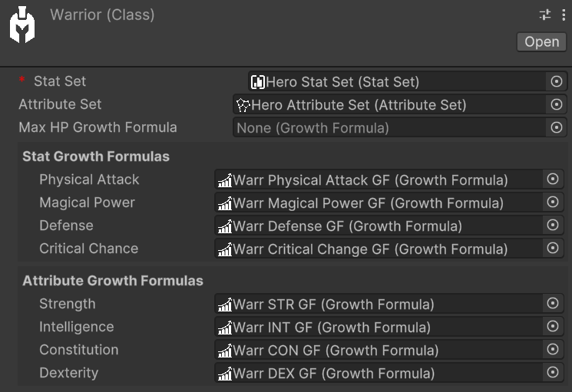Click object picker beside Warr Magical Power GF
This screenshot has height=392, width=572.
[x=552, y=203]
